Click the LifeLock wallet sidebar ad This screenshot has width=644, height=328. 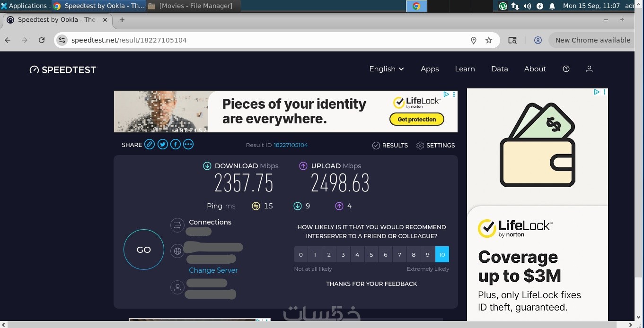[x=538, y=206]
